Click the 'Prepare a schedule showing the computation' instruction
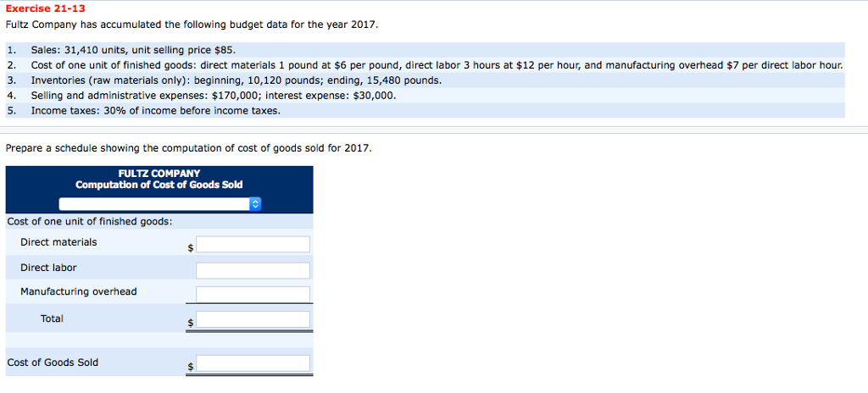The image size is (868, 393). pyautogui.click(x=189, y=148)
